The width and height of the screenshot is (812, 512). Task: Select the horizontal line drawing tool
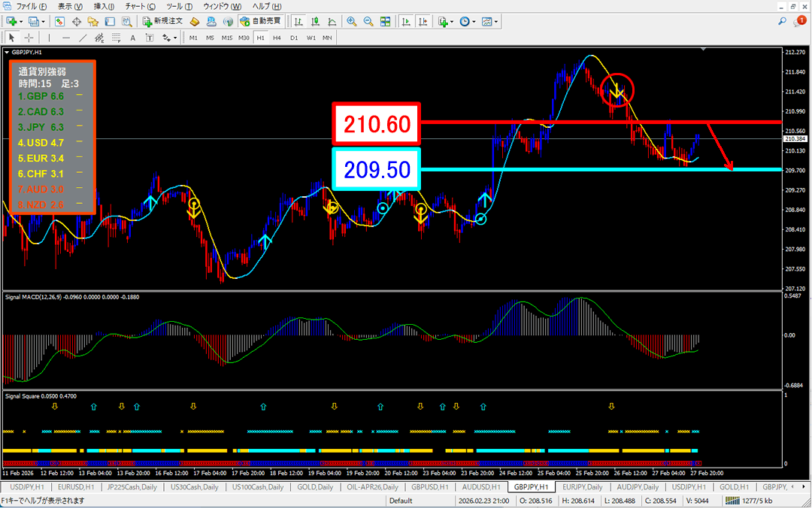[x=66, y=37]
